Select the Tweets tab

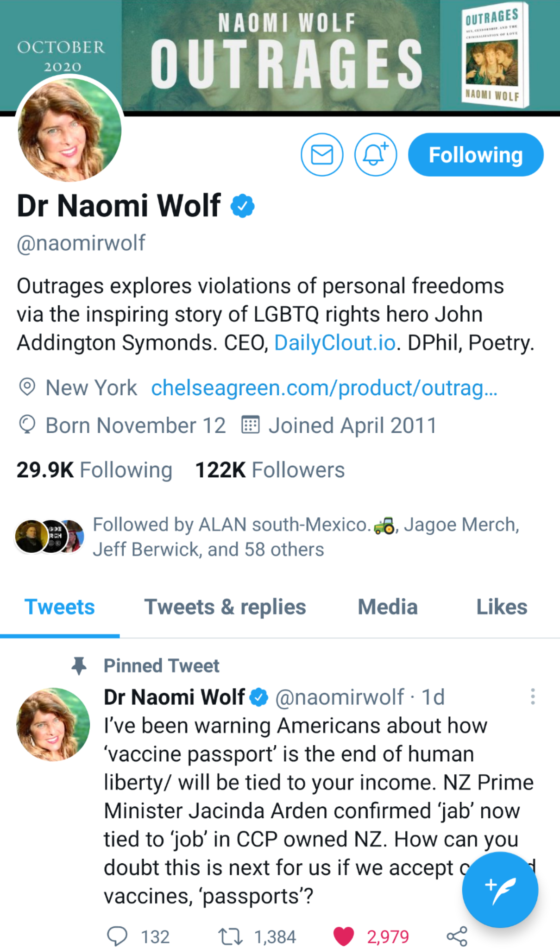click(x=60, y=607)
